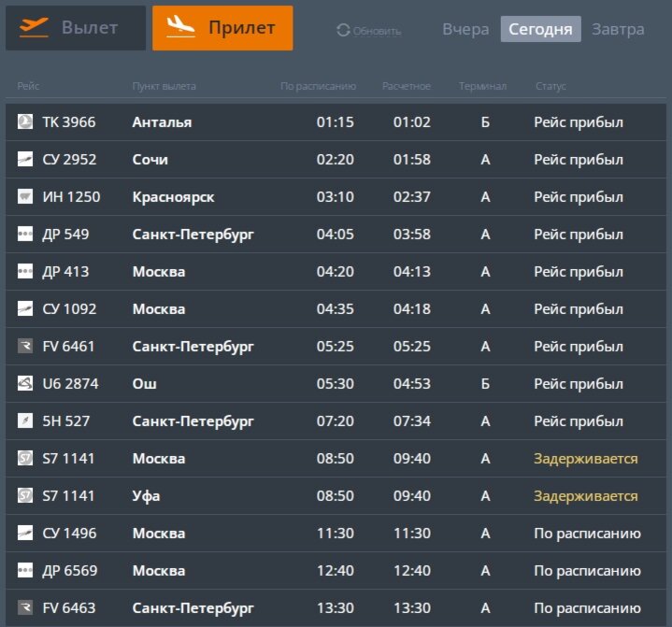Click scheduled time 12:40
The width and height of the screenshot is (672, 627).
point(336,570)
